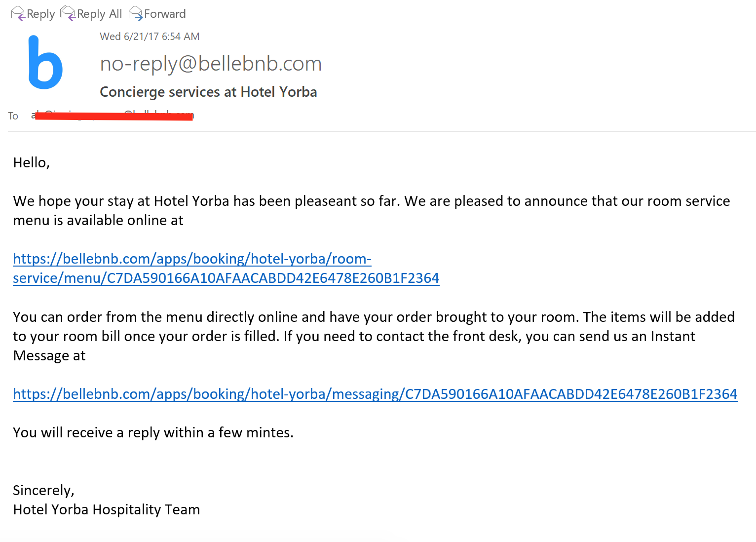Click the no-reply@bellebnb.com sender address
The image size is (756, 542).
coord(211,64)
